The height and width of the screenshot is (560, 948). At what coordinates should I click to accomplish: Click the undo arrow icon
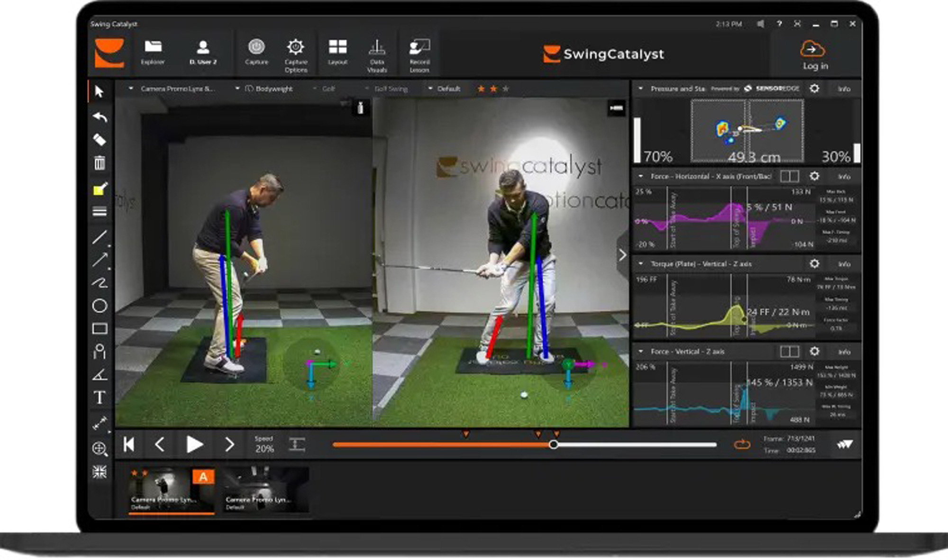pos(99,117)
